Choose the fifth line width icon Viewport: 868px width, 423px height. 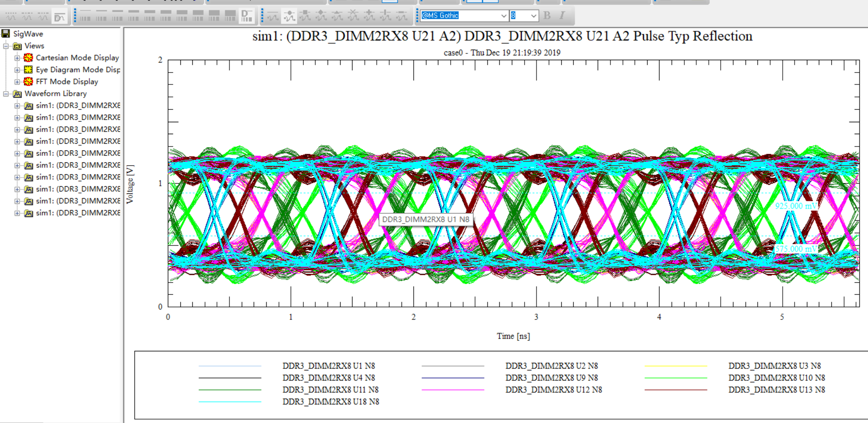point(150,16)
